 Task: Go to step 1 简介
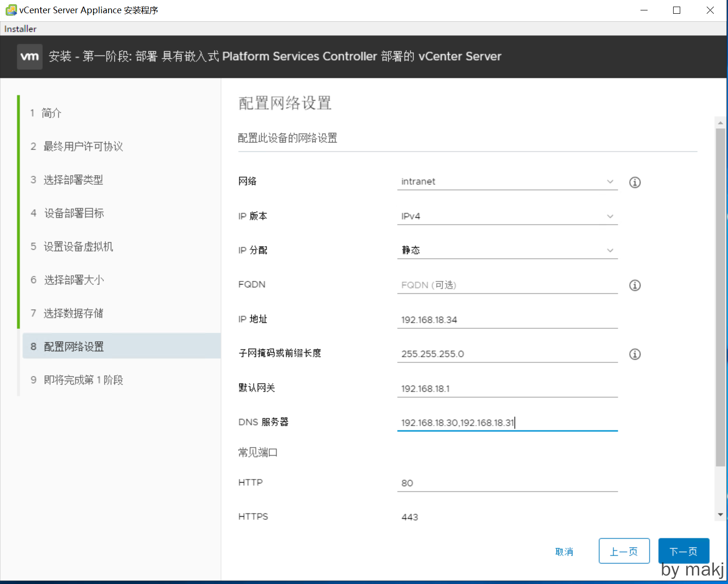(51, 113)
